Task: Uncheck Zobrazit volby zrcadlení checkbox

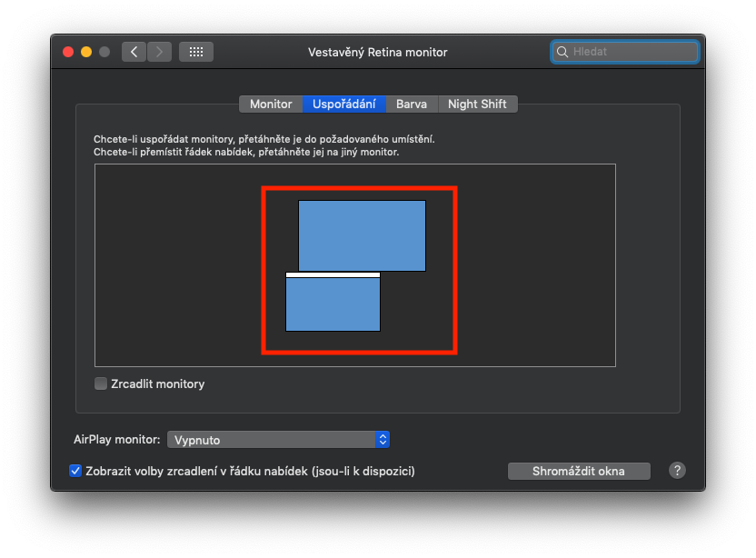Action: pos(75,471)
